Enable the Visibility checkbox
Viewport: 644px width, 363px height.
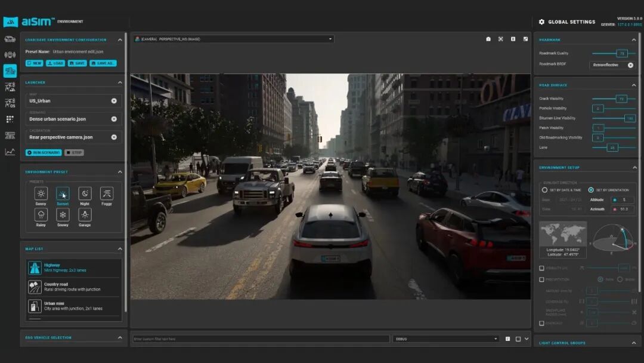pos(541,268)
